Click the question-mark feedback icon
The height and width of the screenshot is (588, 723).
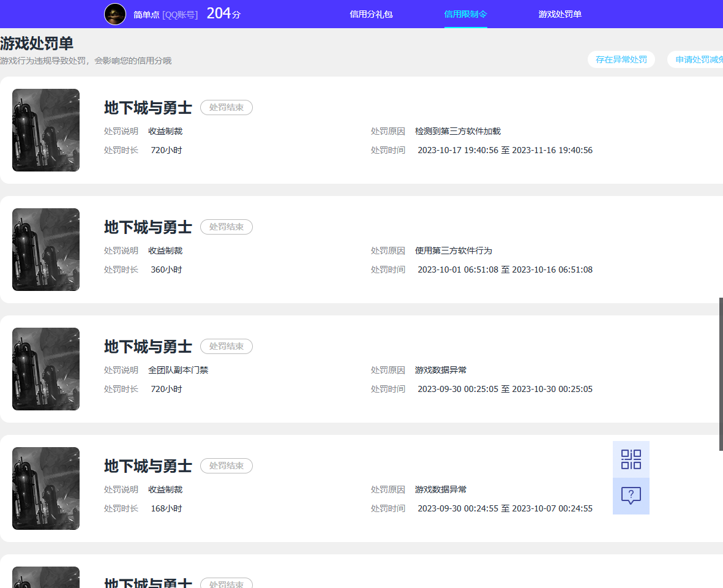[x=631, y=496]
